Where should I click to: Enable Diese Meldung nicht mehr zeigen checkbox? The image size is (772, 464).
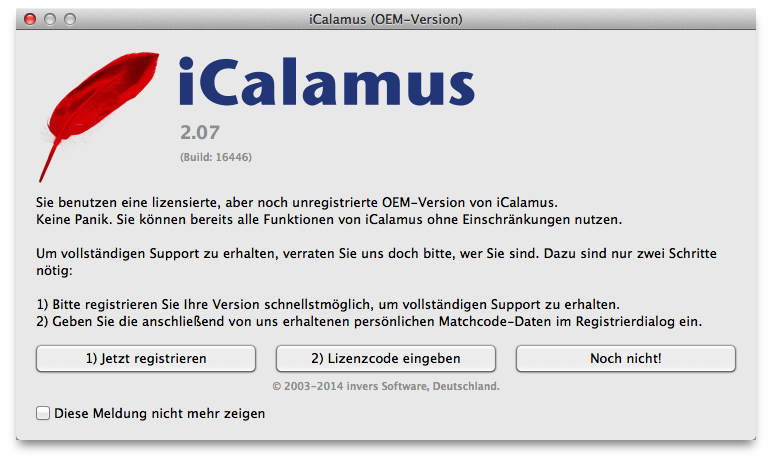(43, 413)
